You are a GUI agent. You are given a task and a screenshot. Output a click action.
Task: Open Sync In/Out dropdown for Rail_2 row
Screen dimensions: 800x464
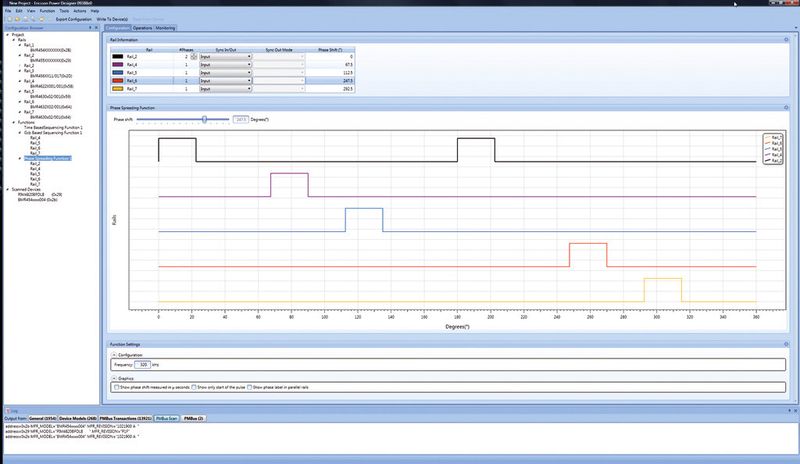point(226,57)
